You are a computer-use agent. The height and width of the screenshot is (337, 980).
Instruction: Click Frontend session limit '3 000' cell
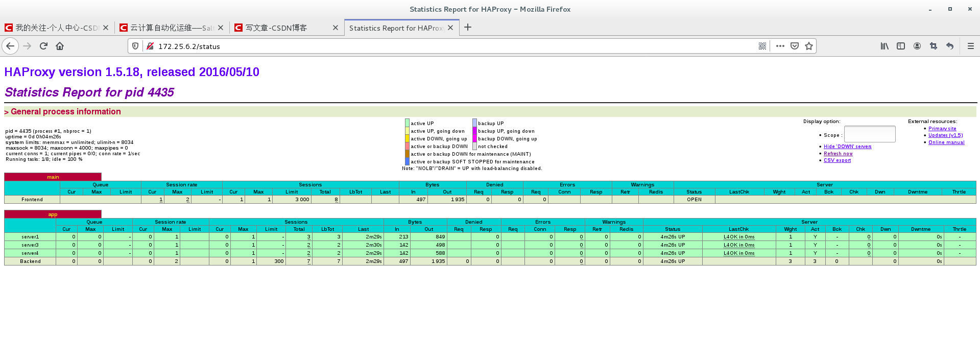[292, 200]
